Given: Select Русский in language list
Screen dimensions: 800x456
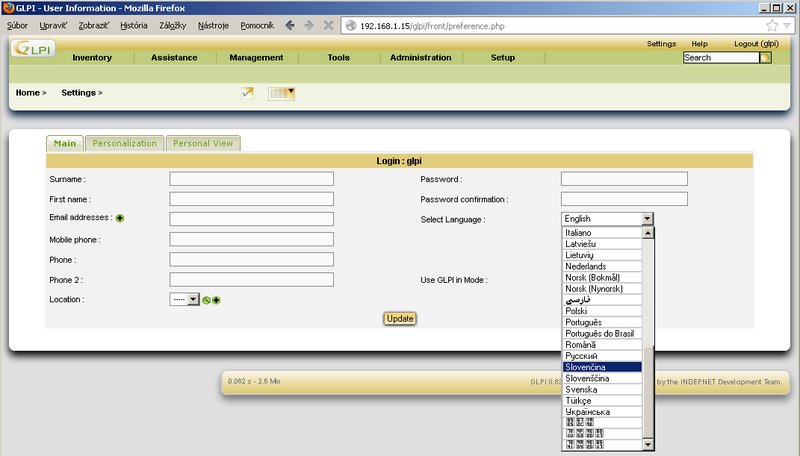Looking at the screenshot, I should pyautogui.click(x=602, y=356).
